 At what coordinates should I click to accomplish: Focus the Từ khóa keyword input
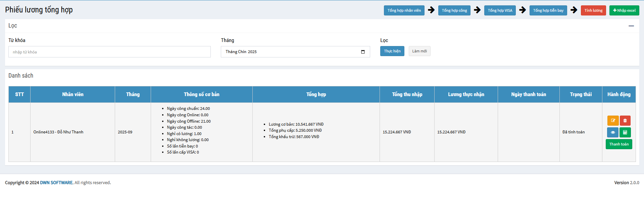(109, 52)
